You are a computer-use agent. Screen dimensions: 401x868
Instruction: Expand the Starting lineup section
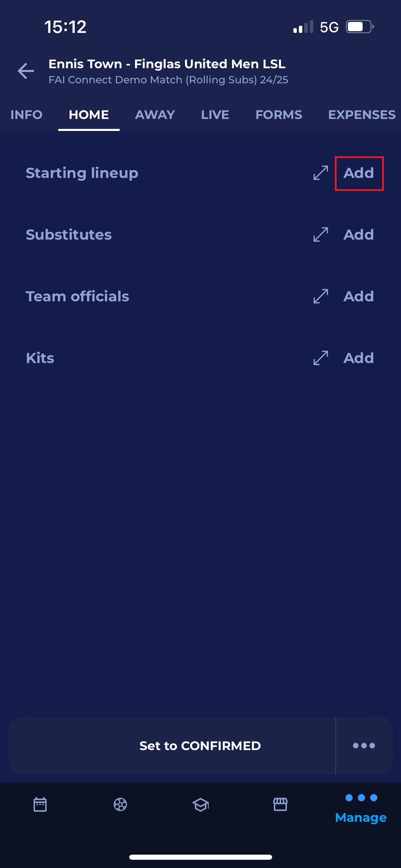coord(321,173)
